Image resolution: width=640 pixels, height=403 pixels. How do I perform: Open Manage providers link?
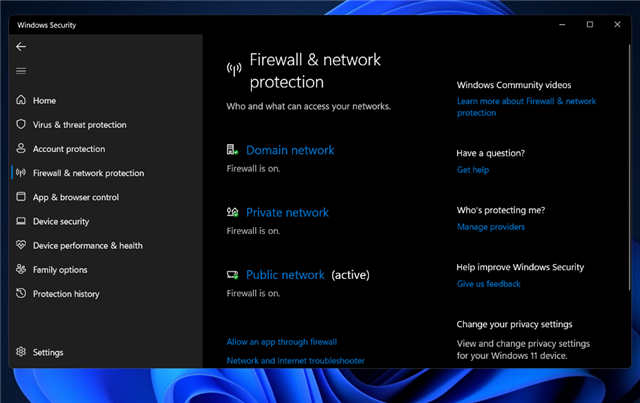tap(491, 227)
